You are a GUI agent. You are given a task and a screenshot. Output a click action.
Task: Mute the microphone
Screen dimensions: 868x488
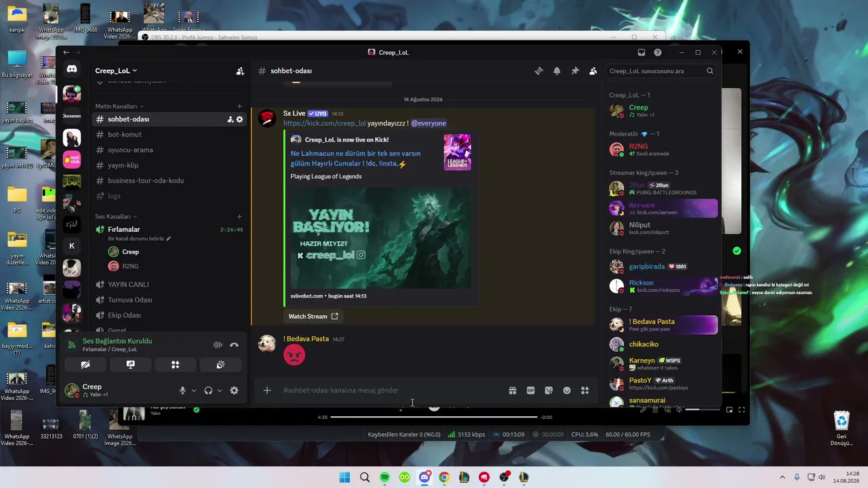[x=182, y=390]
